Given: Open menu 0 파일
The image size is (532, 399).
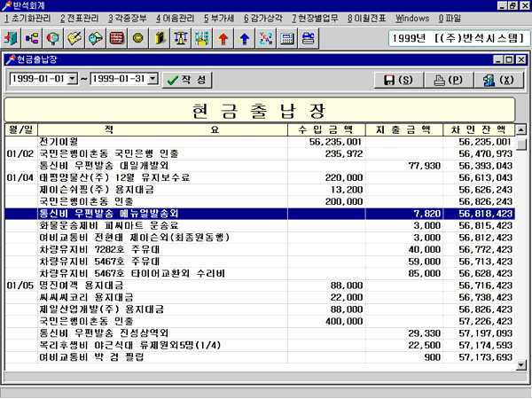Looking at the screenshot, I should click(450, 19).
